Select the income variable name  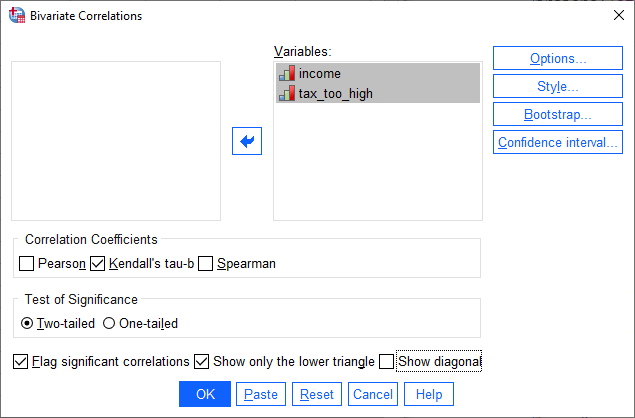[x=320, y=74]
